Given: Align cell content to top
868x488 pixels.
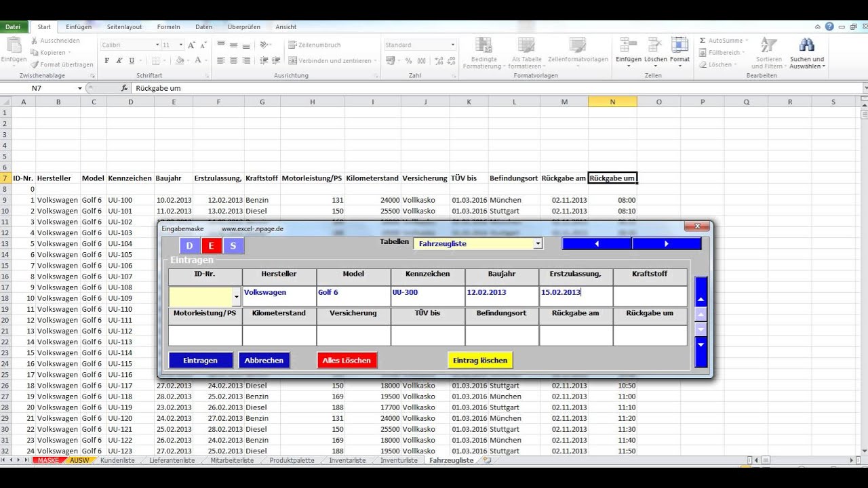Looking at the screenshot, I should (220, 45).
